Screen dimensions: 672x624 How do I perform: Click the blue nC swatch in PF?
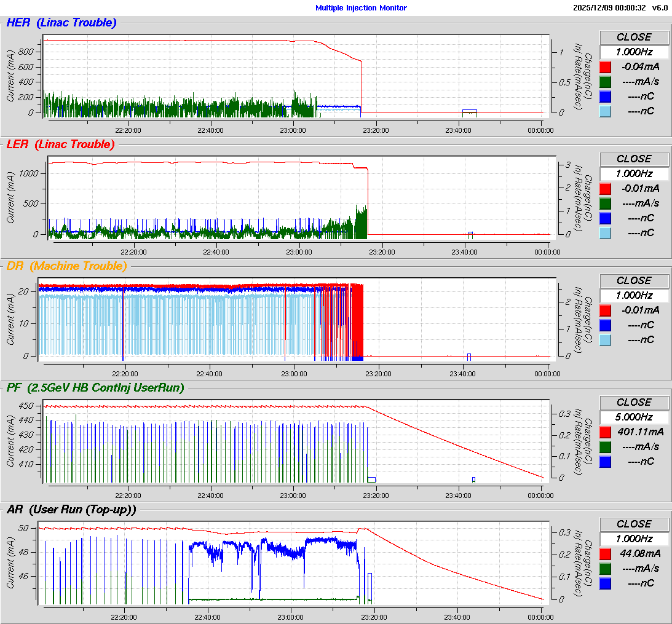[x=605, y=461]
